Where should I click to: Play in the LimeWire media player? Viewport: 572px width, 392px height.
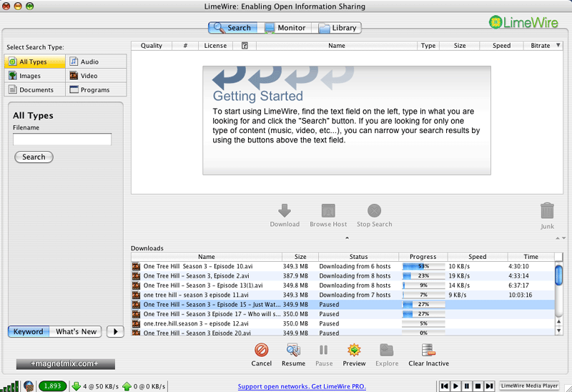[455, 386]
